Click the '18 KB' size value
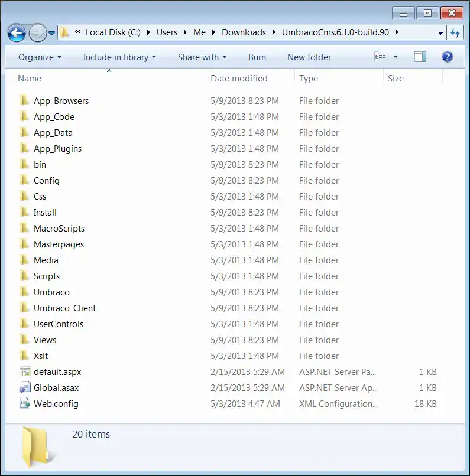Image resolution: width=470 pixels, height=476 pixels. [x=425, y=404]
